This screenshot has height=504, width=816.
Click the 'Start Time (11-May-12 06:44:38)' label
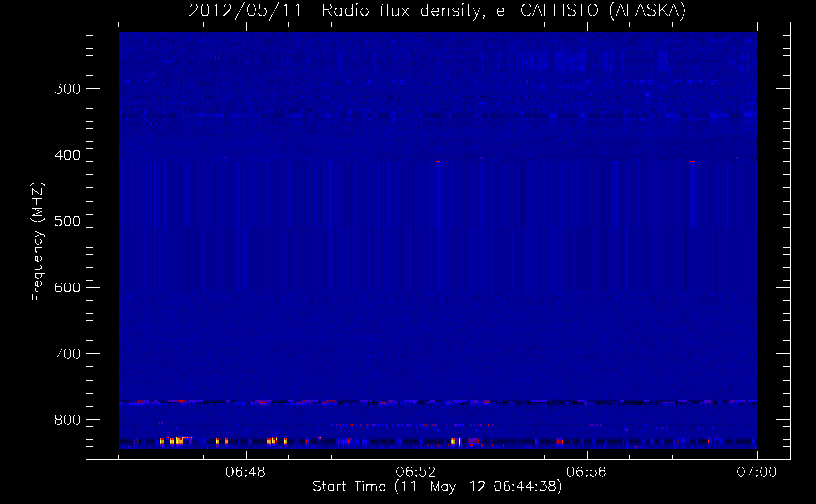coord(437,486)
